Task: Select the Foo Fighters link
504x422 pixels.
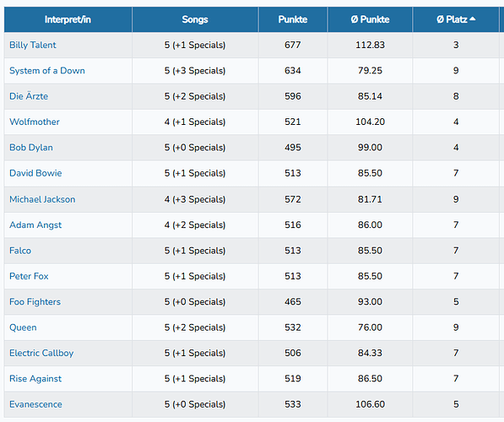Action: [x=35, y=302]
